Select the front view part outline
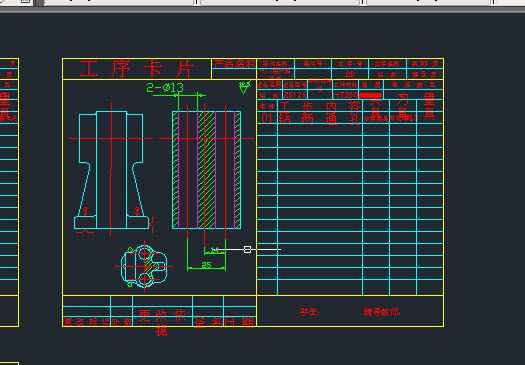 click(111, 170)
